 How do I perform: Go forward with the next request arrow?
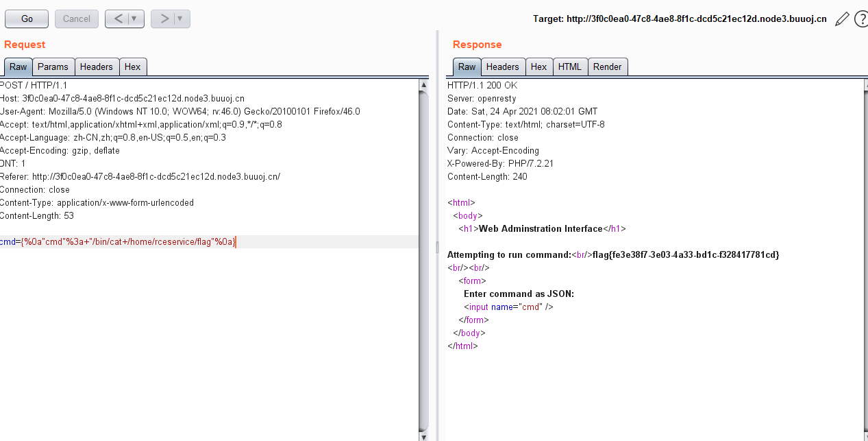(x=164, y=19)
